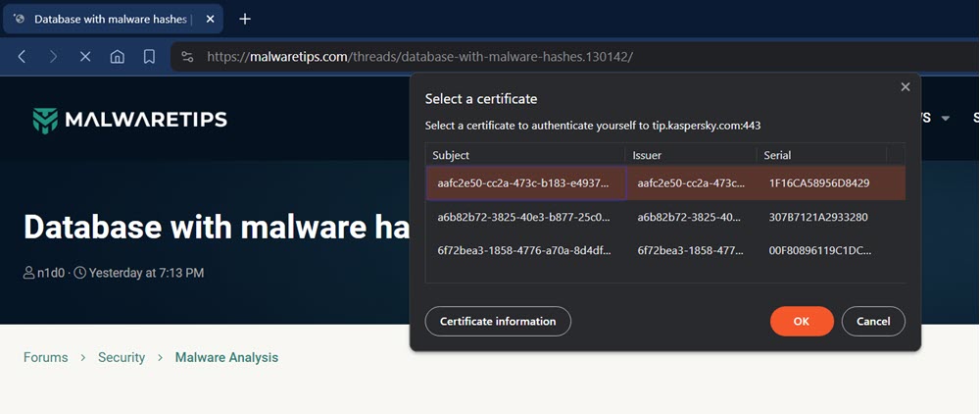Sort certificates by Issuer column
Image resolution: width=980 pixels, height=414 pixels.
691,155
